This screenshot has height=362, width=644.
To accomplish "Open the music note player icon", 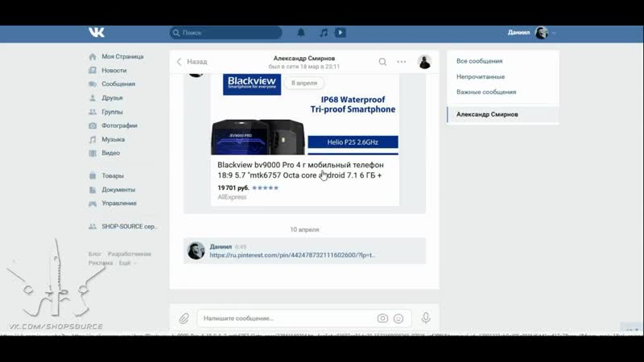I will [x=324, y=32].
